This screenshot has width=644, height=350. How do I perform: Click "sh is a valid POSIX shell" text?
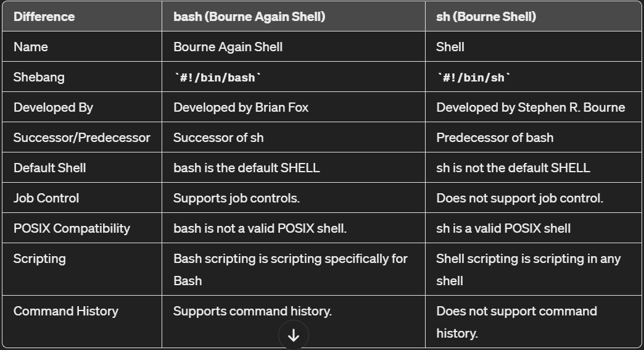click(x=503, y=228)
